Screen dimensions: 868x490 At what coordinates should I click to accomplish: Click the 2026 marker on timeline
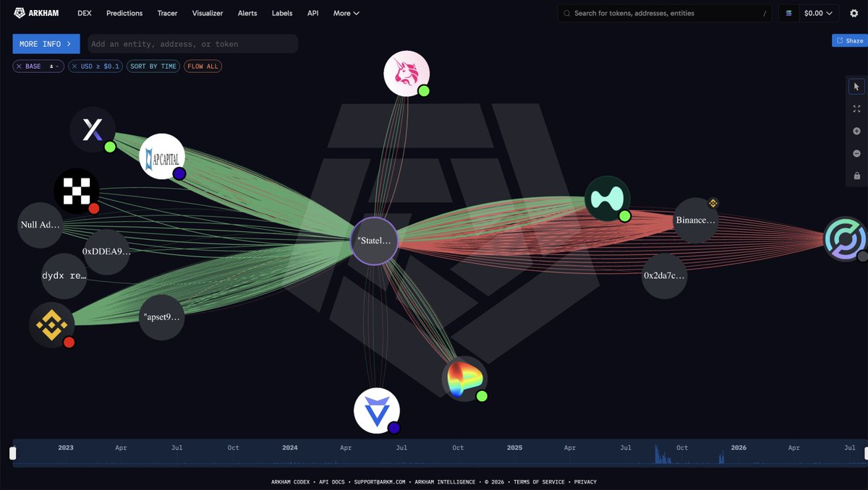click(739, 448)
